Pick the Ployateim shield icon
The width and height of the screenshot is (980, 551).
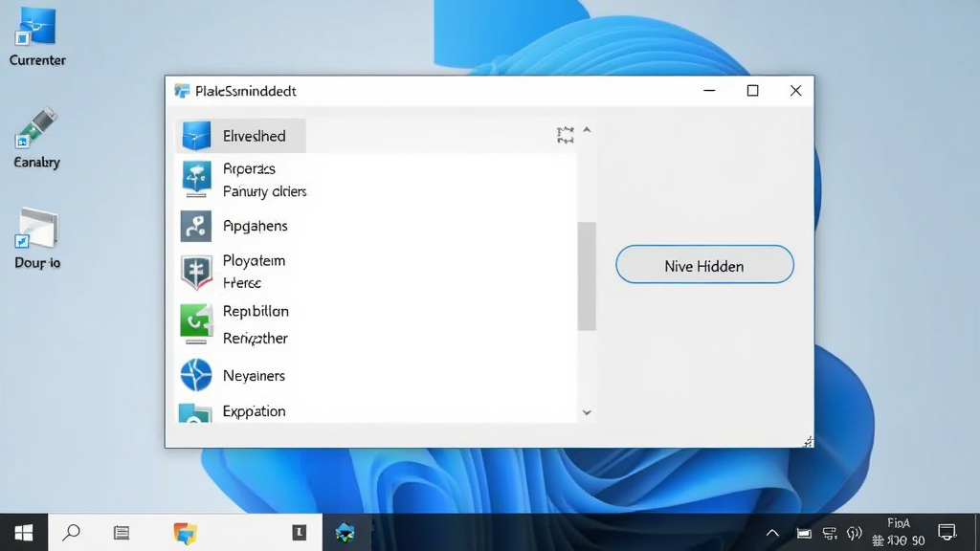click(x=196, y=273)
